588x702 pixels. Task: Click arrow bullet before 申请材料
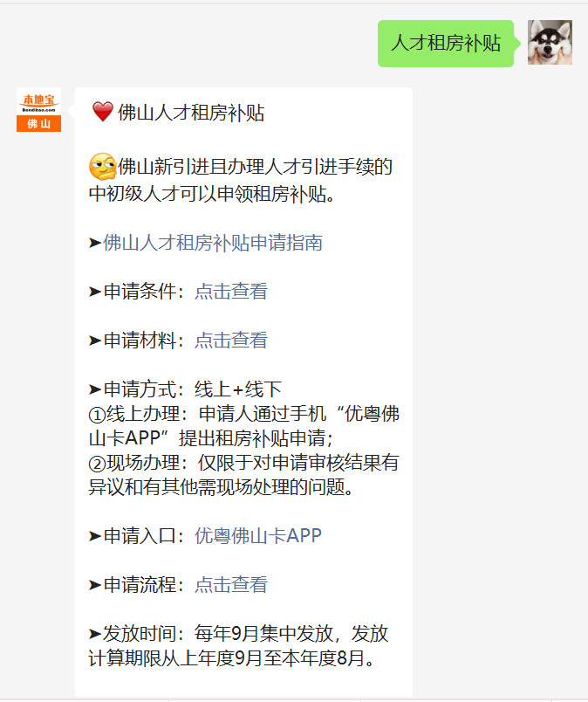click(95, 341)
